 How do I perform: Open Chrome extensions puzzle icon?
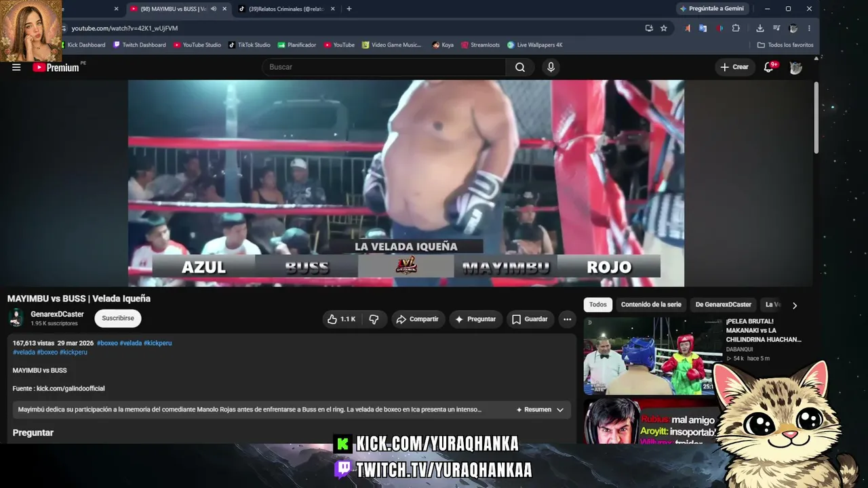[736, 28]
